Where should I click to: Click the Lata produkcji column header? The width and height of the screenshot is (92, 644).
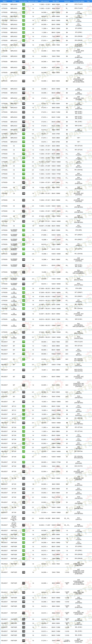45,1
